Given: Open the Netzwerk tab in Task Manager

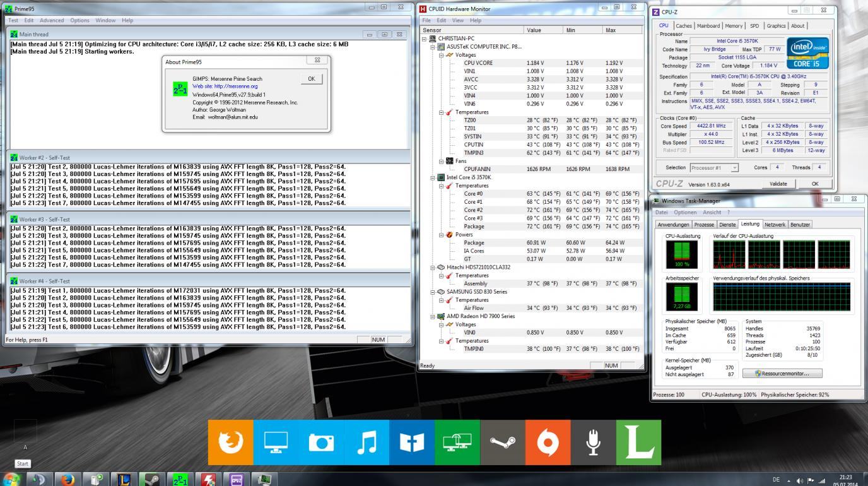Looking at the screenshot, I should click(x=775, y=225).
